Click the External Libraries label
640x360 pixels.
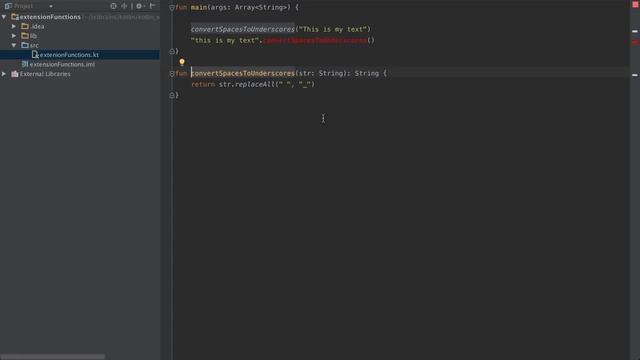click(x=45, y=74)
